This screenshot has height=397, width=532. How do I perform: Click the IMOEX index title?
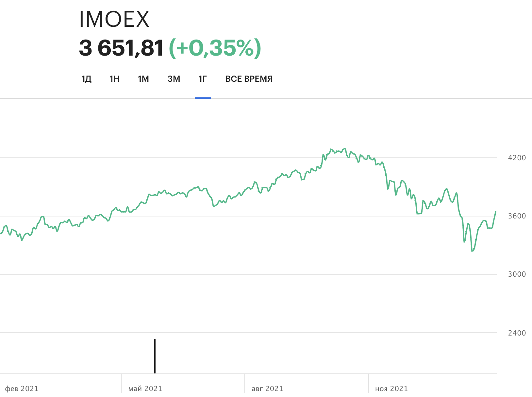[x=114, y=19]
